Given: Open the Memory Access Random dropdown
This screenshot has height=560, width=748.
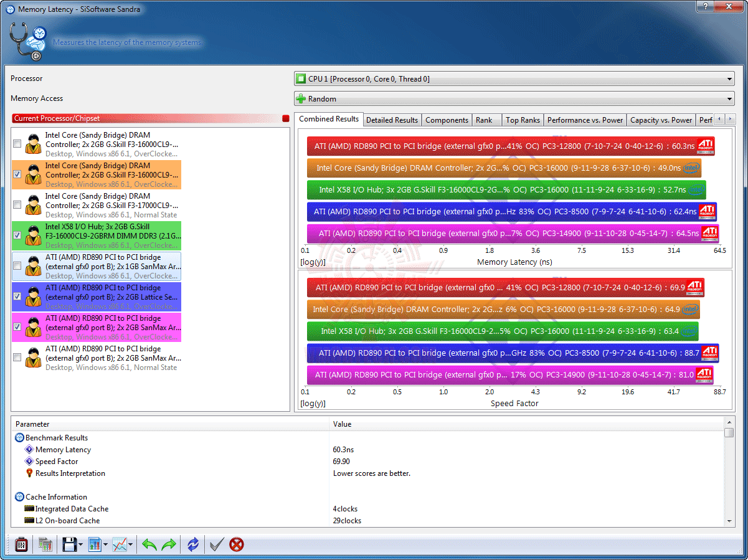Looking at the screenshot, I should point(514,99).
